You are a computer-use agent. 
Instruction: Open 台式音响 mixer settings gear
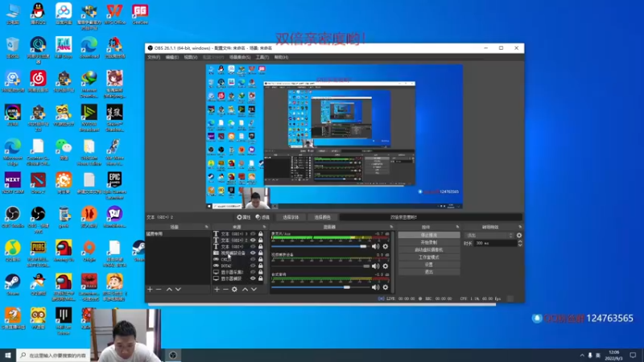coord(386,287)
